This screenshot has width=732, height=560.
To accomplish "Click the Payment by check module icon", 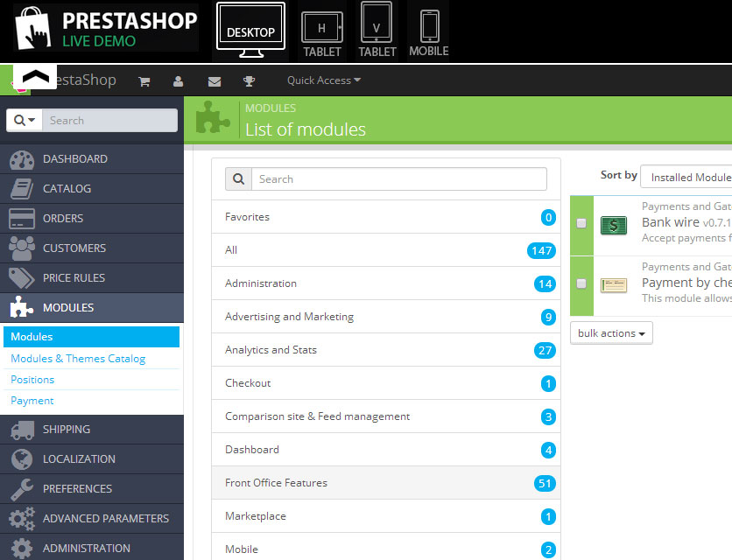I will tap(614, 285).
